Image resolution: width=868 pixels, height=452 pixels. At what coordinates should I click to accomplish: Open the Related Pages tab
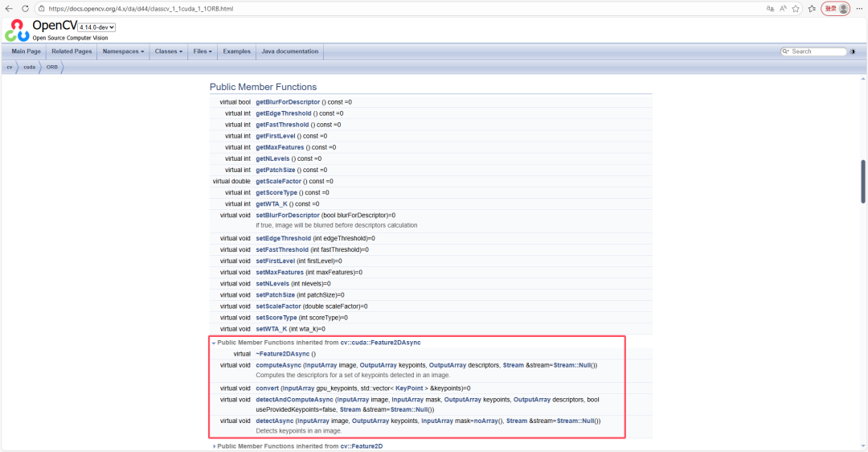pyautogui.click(x=72, y=51)
